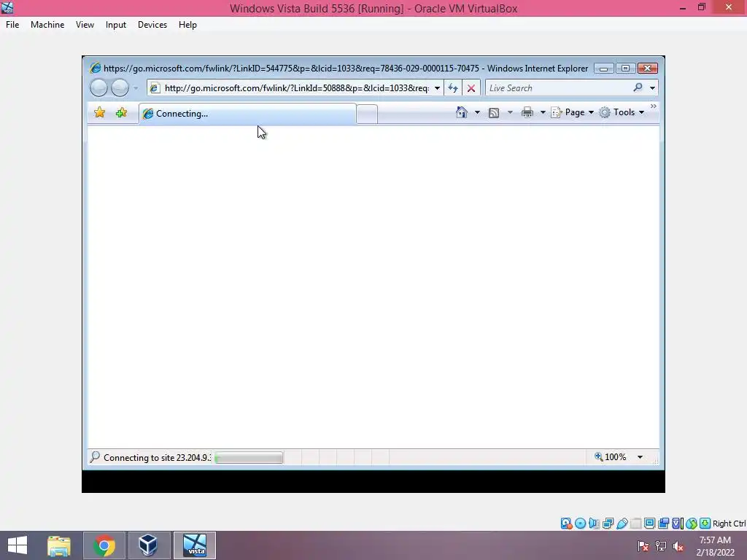
Task: Open the Action Center flag tray icon
Action: (x=643, y=546)
